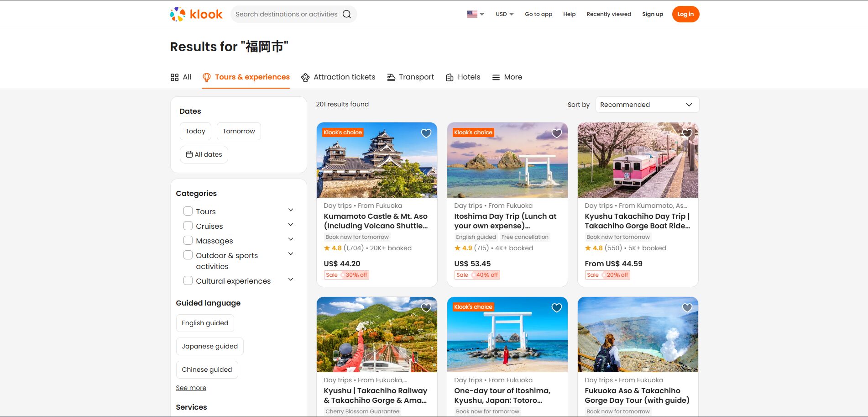Click See more under Guided language
Image resolution: width=868 pixels, height=417 pixels.
pos(191,388)
